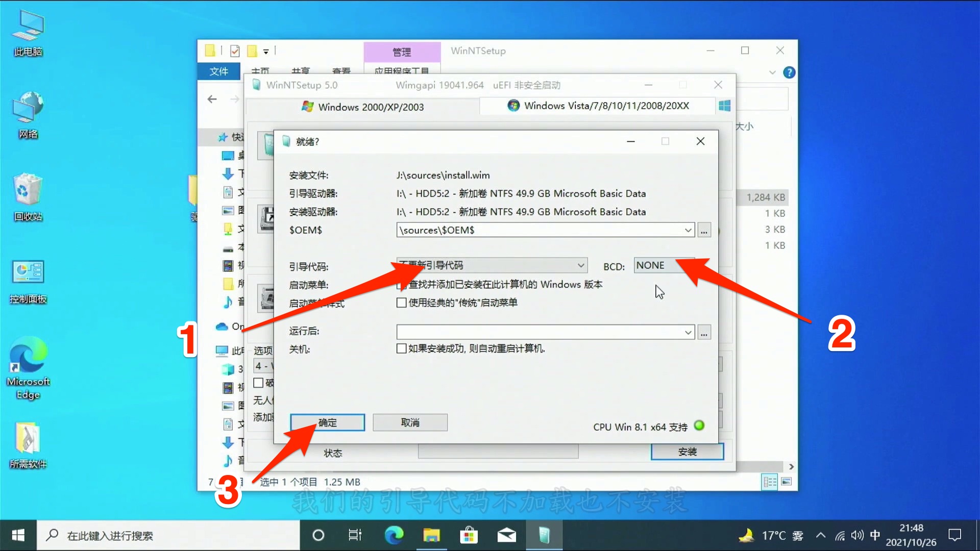Switch to the Windows 2000/XP/2003 tab
This screenshot has width=980, height=551.
pyautogui.click(x=363, y=107)
